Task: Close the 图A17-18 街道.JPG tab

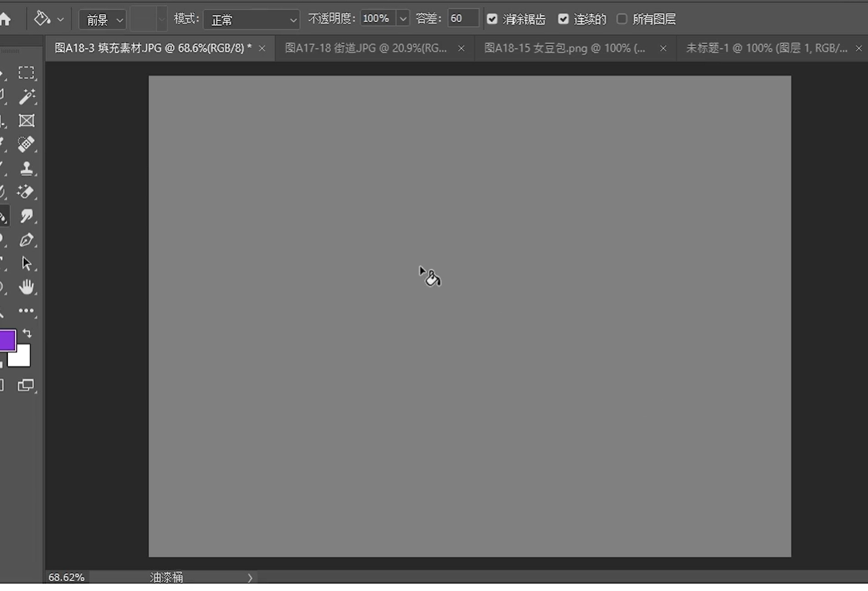Action: pyautogui.click(x=461, y=48)
